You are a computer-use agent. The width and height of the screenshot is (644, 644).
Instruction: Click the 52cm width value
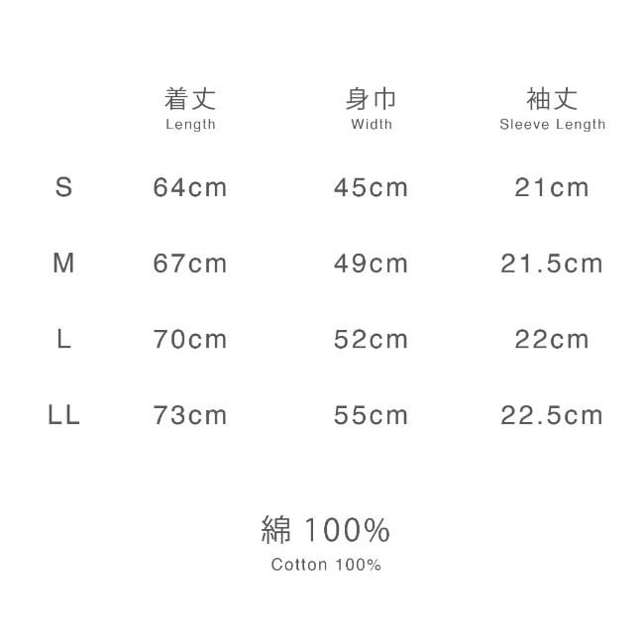click(372, 340)
